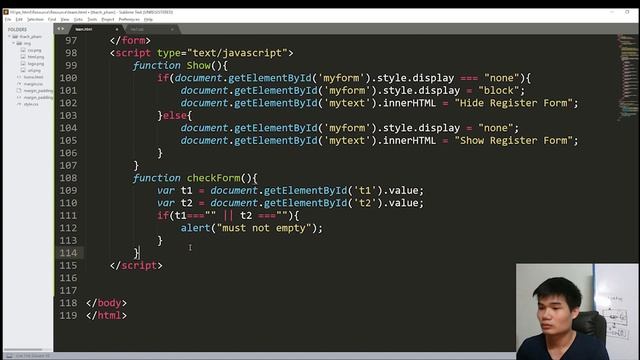Screen dimensions: 640x360
Task: Open logo.png in the sidebar
Action: [36, 64]
